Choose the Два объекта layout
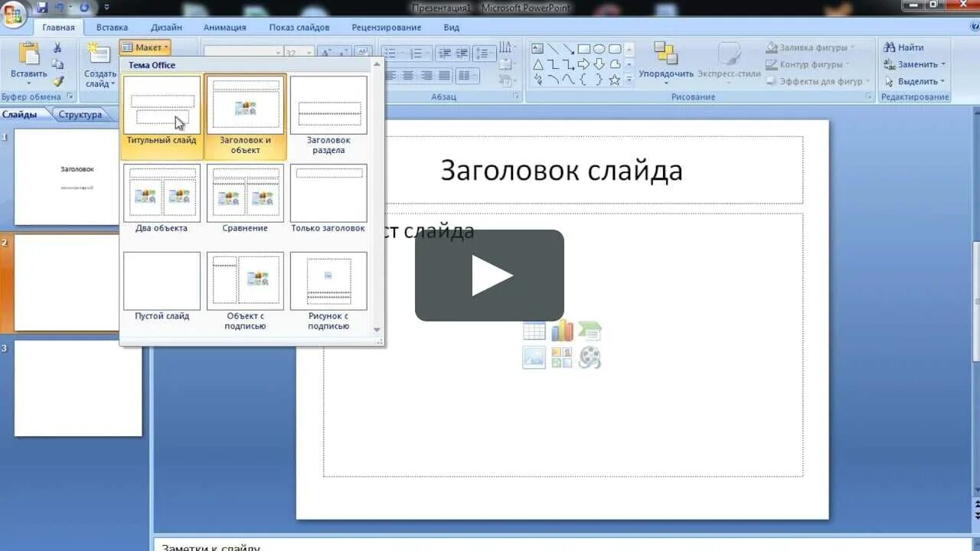Screen dimensions: 980x551 tap(162, 198)
